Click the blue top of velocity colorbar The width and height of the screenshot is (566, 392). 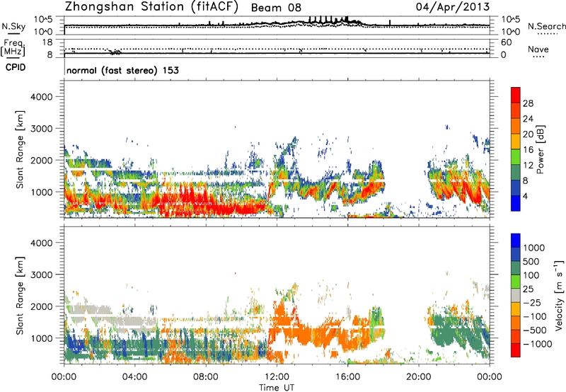(x=516, y=241)
